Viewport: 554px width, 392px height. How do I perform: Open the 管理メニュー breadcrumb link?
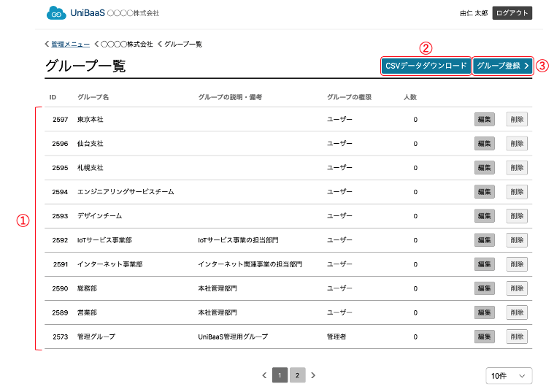tap(70, 45)
